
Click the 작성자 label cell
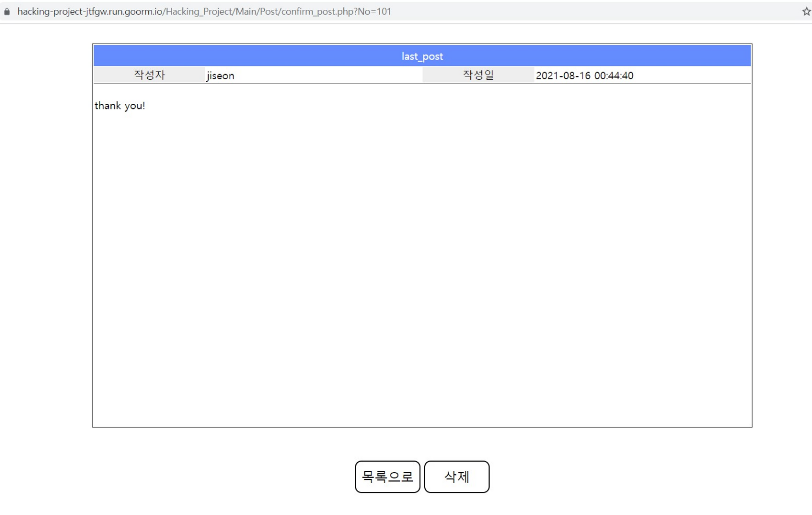coord(149,75)
